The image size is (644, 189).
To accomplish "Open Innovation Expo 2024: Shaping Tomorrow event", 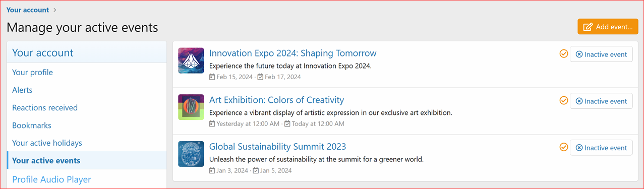I will point(292,53).
